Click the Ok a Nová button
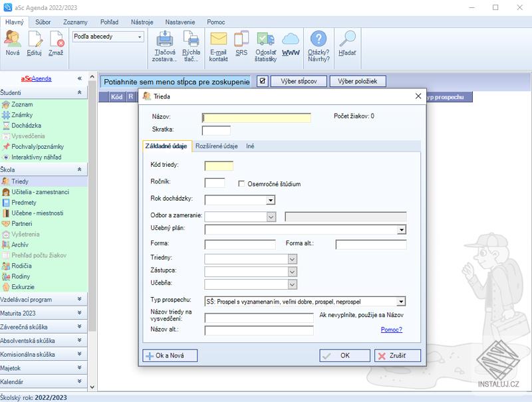The height and width of the screenshot is (402, 532). (170, 355)
